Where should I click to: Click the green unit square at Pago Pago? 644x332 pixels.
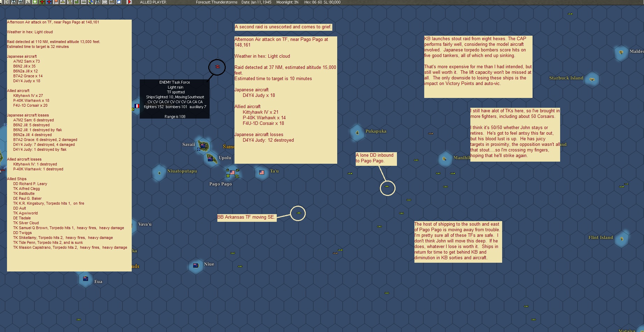[x=228, y=176]
